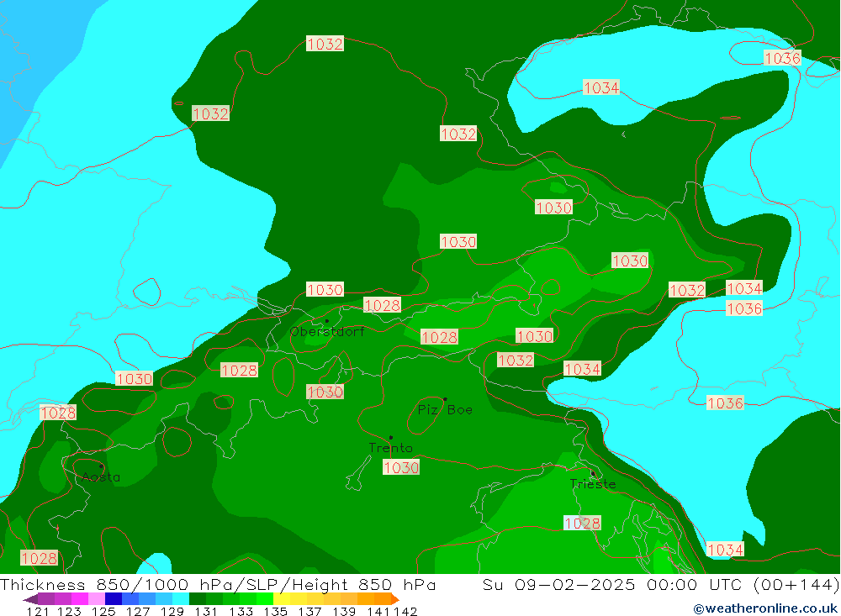Screen dimensions: 841x616
Task: Click the Trieste city label
Action: [x=593, y=484]
